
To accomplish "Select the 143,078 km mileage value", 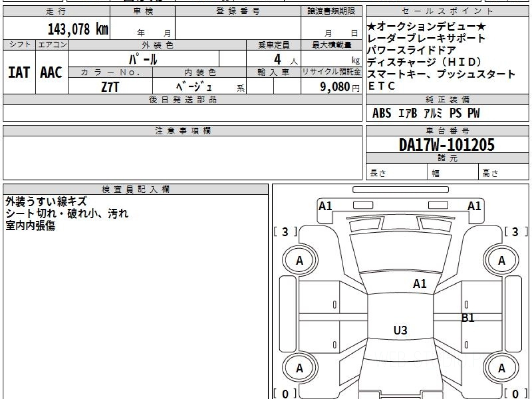I will coord(78,29).
